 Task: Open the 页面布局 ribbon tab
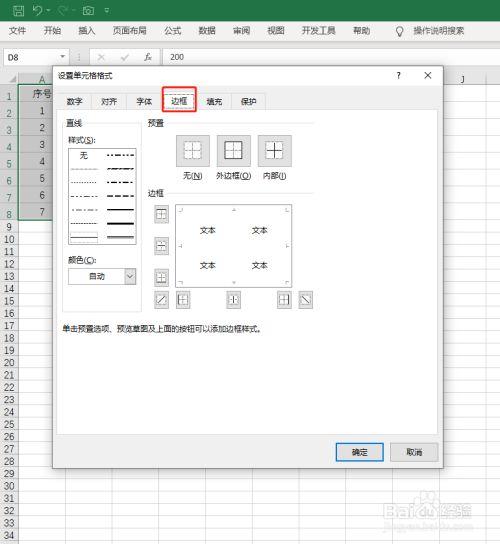129,31
